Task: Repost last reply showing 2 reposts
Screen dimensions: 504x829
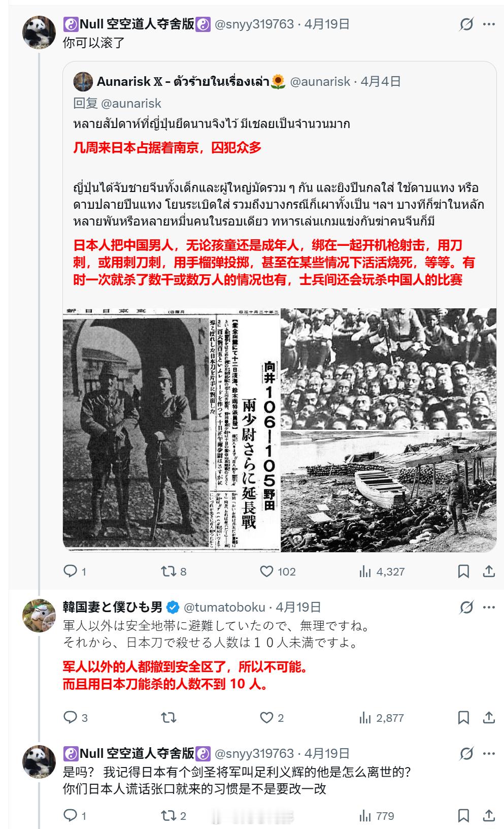Action: pos(174,816)
